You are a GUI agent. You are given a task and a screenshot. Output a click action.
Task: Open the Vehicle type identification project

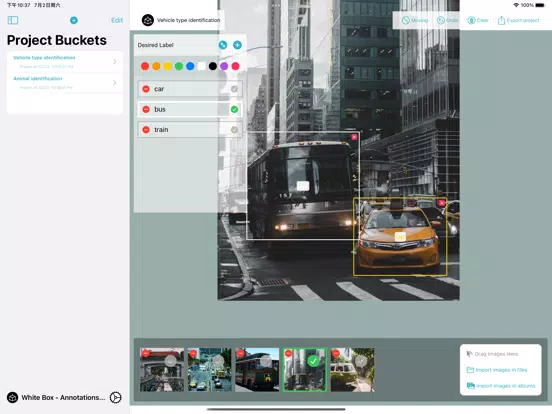pos(65,62)
